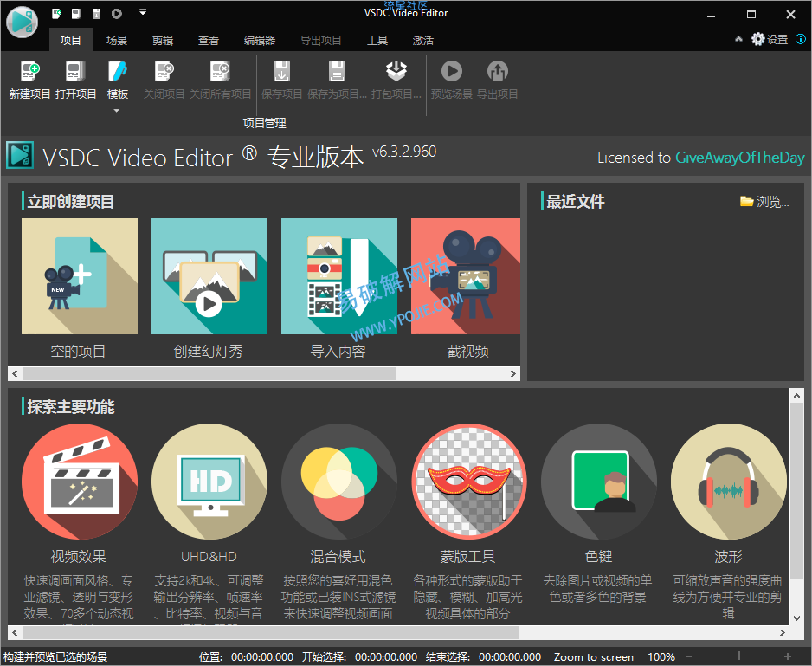Click the 色键 title text
This screenshot has height=666, width=812.
(599, 556)
